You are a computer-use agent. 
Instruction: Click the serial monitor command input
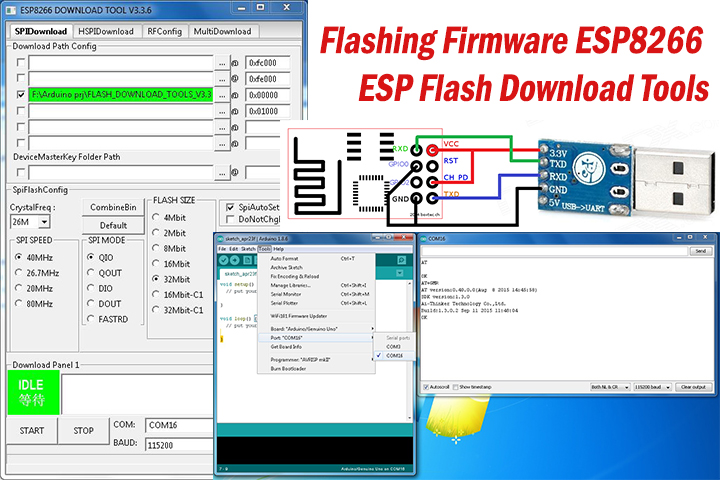click(554, 251)
